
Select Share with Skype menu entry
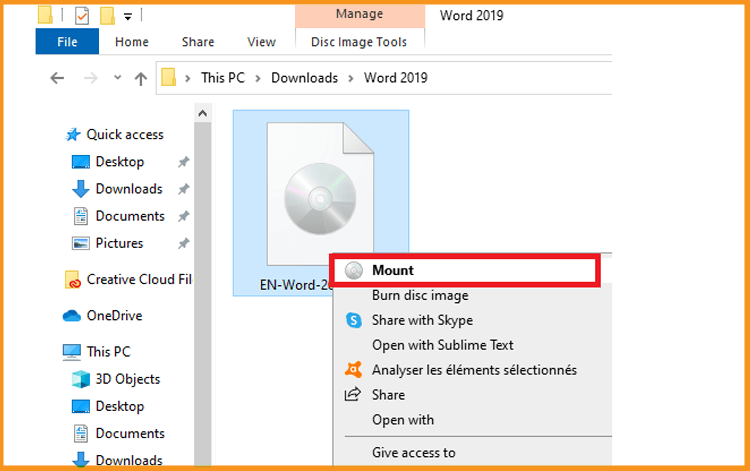tap(422, 320)
